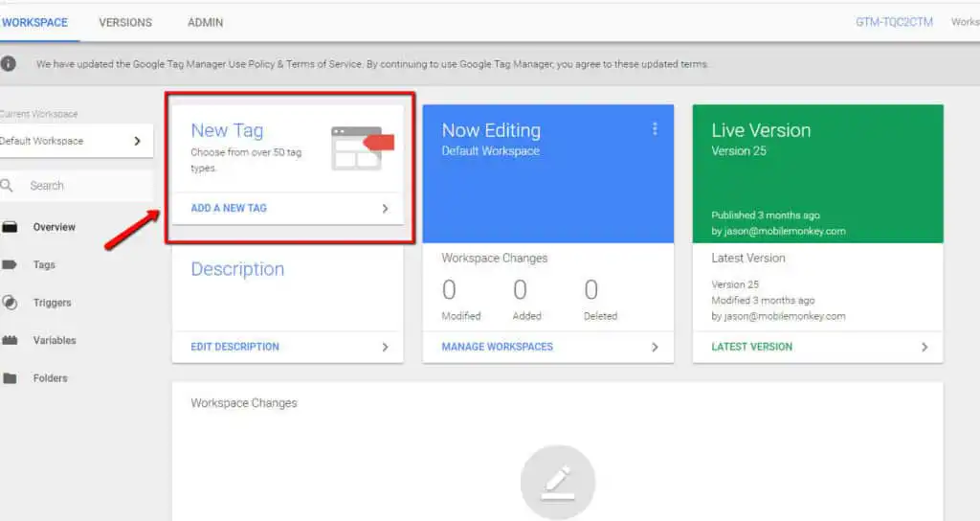The width and height of the screenshot is (980, 521).
Task: Click chevron beside Manage Workspaces
Action: coord(655,347)
